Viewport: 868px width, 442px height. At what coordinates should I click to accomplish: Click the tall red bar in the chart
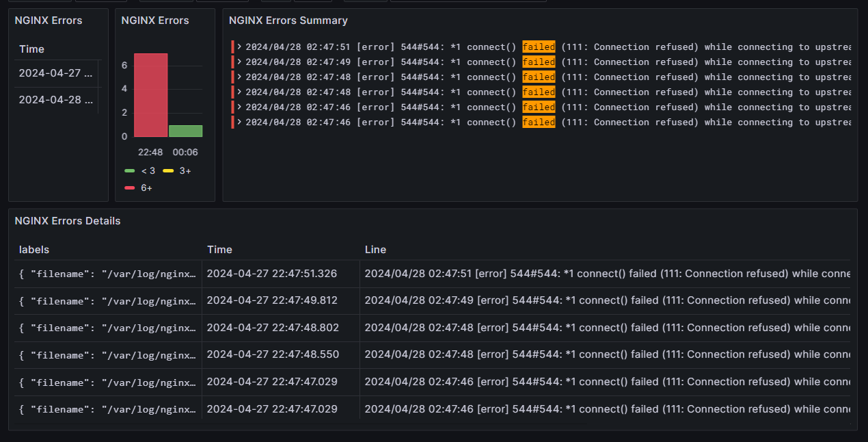[x=151, y=95]
